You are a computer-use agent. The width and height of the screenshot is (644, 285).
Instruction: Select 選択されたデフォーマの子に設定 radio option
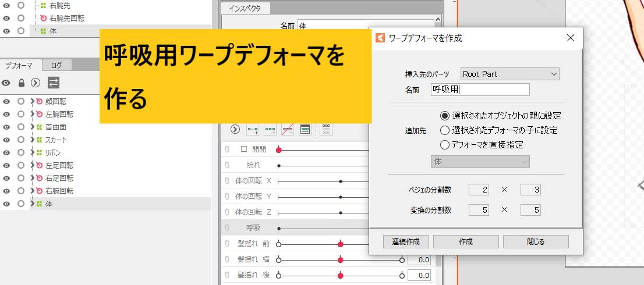click(x=445, y=130)
